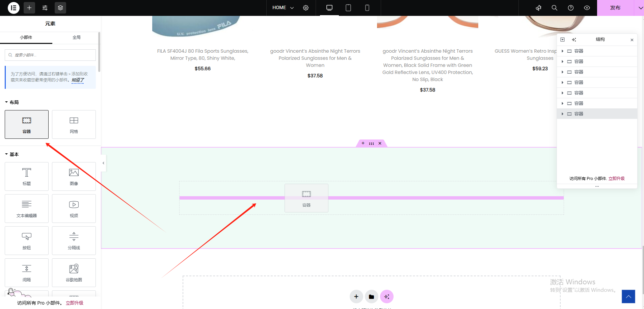Toggle preview with the eye icon
The image size is (644, 309).
(587, 8)
